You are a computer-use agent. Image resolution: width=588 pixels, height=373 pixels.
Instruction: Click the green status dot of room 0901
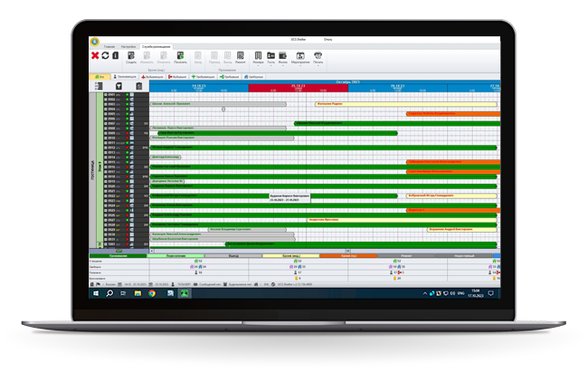(128, 94)
